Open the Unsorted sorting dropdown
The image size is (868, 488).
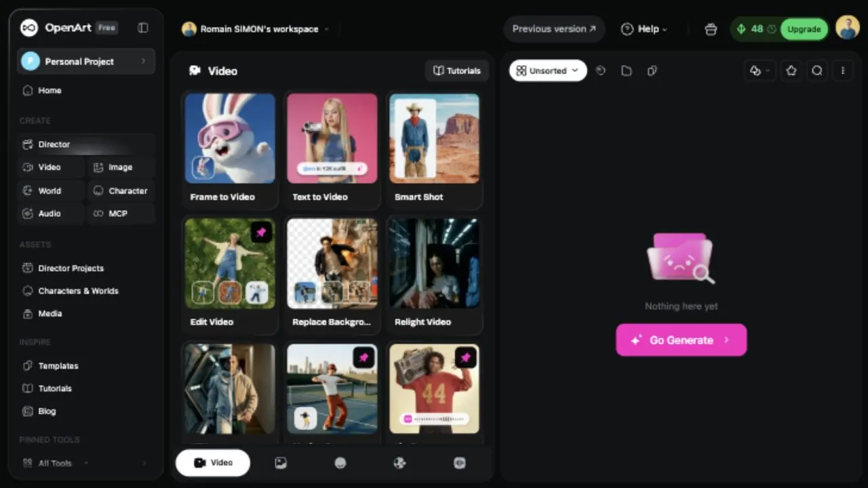(x=548, y=70)
